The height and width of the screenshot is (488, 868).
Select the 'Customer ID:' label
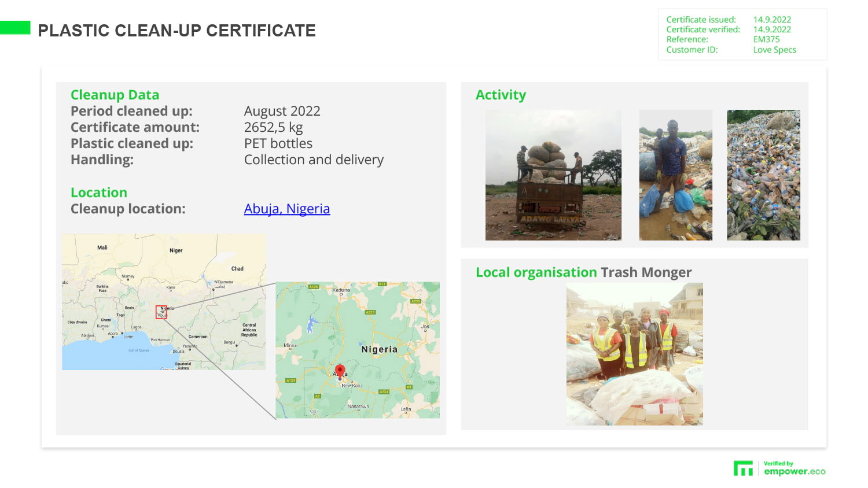coord(692,50)
